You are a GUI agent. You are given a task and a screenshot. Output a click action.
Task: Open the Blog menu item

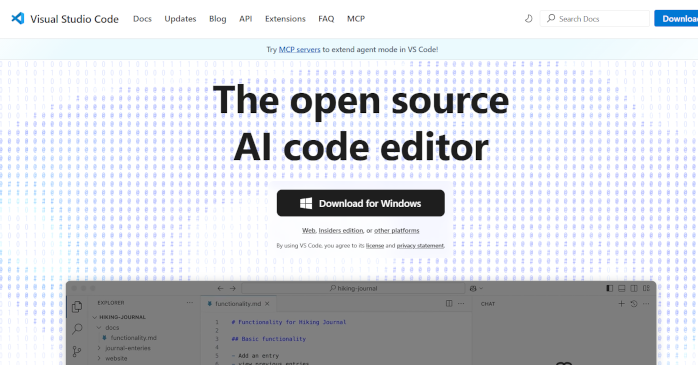218,19
